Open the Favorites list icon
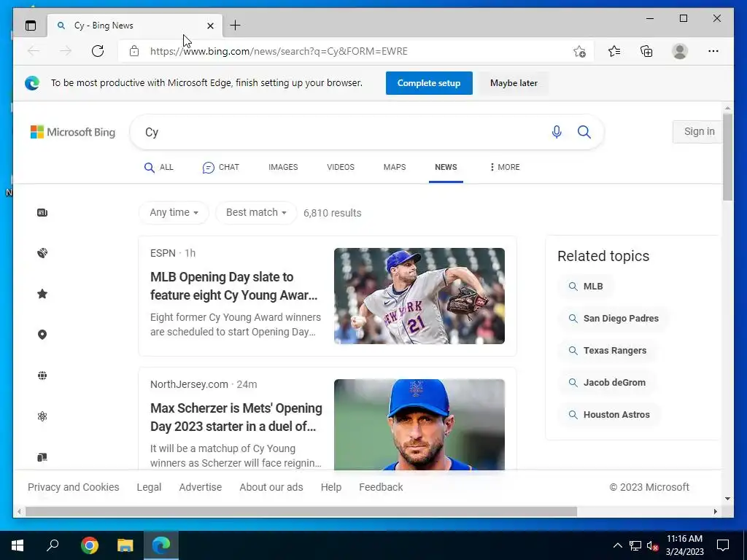The height and width of the screenshot is (560, 747). [614, 51]
